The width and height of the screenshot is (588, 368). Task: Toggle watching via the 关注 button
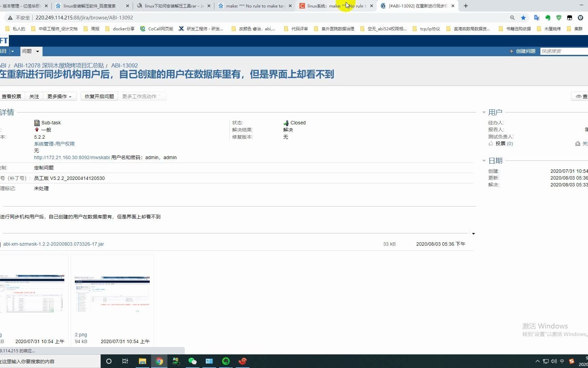(34, 96)
